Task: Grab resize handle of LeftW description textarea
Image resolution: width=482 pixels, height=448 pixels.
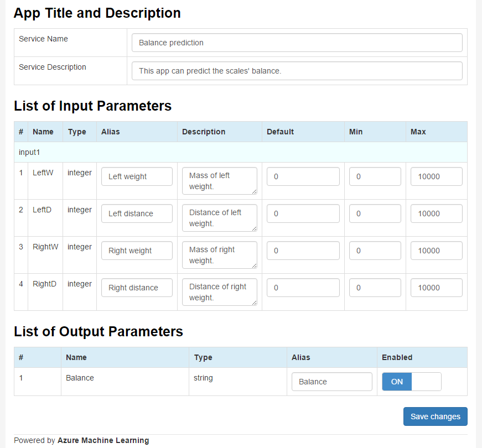Action: pos(254,192)
